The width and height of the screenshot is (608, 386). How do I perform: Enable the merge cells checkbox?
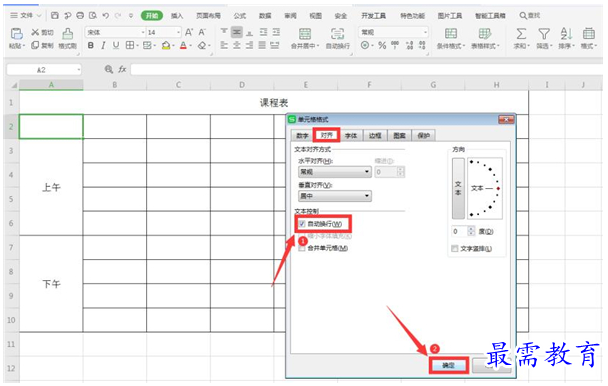tap(302, 248)
